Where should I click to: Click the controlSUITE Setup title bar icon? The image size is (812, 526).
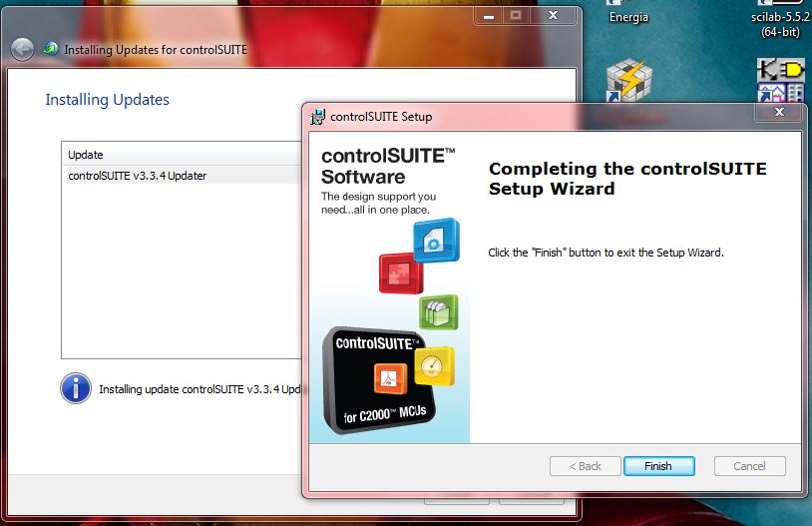317,117
